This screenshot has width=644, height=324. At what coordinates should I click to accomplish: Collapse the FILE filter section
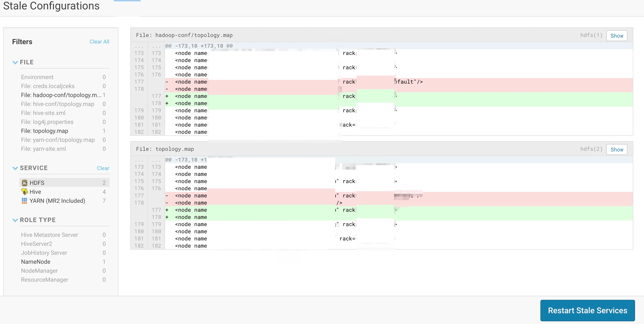pyautogui.click(x=15, y=62)
